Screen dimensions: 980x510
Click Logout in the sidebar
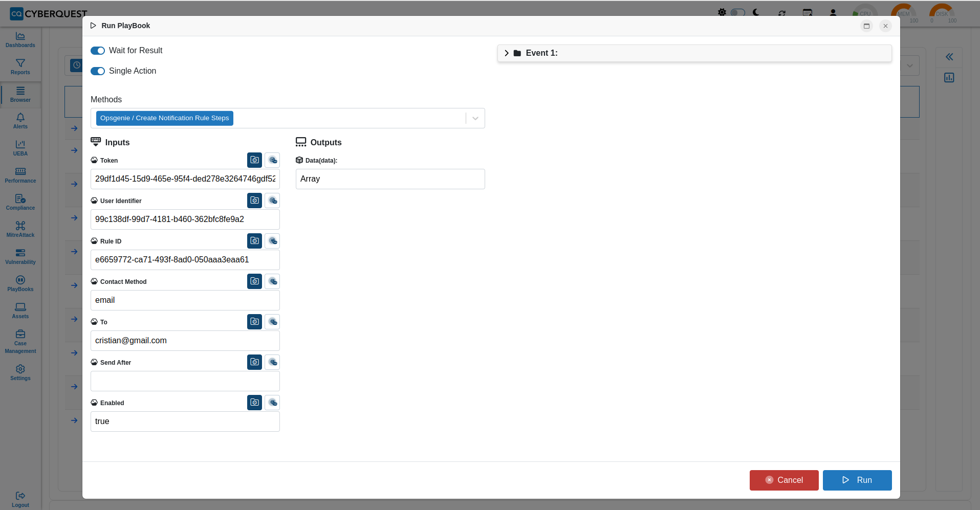(20, 500)
